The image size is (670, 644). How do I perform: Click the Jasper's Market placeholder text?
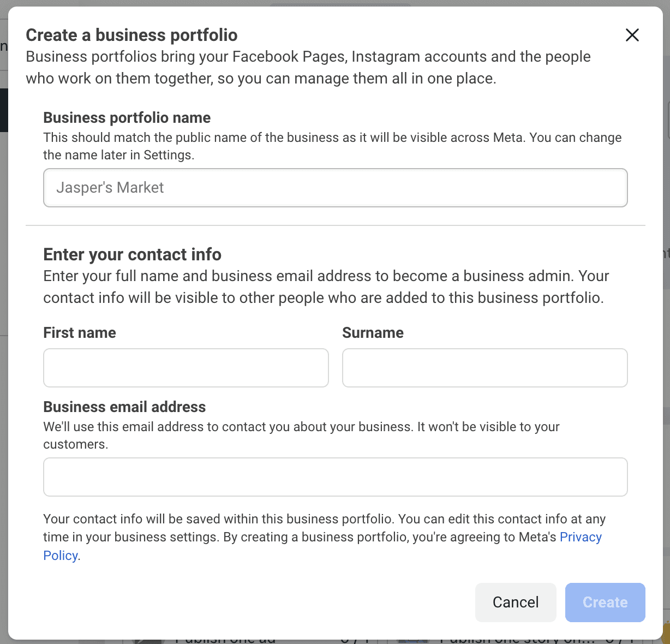[110, 188]
